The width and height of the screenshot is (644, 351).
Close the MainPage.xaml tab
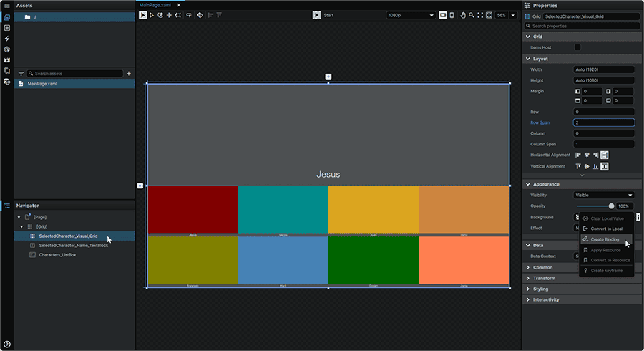pos(179,5)
